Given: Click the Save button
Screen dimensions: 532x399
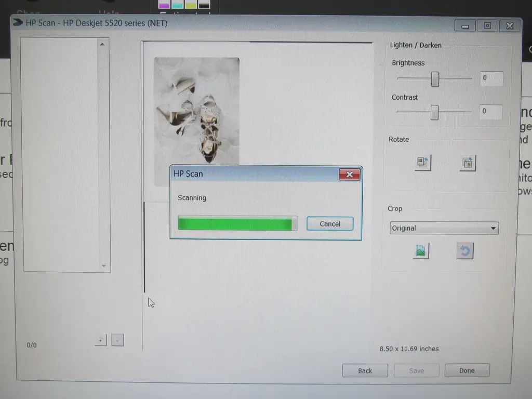Looking at the screenshot, I should coord(417,370).
